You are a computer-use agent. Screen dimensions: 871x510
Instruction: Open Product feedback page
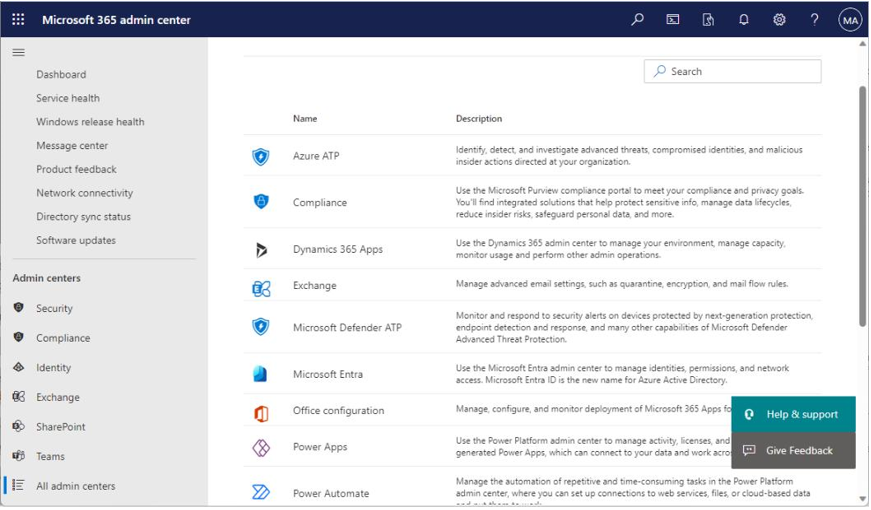coord(77,169)
